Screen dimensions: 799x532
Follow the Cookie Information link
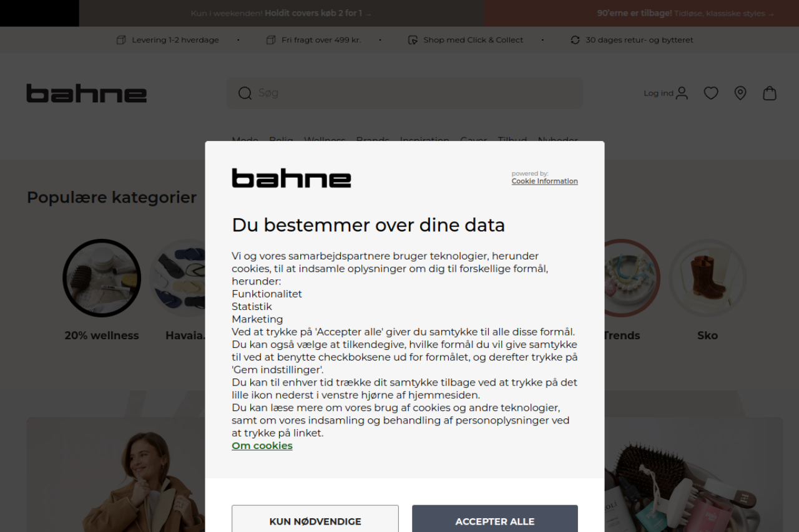(x=544, y=181)
